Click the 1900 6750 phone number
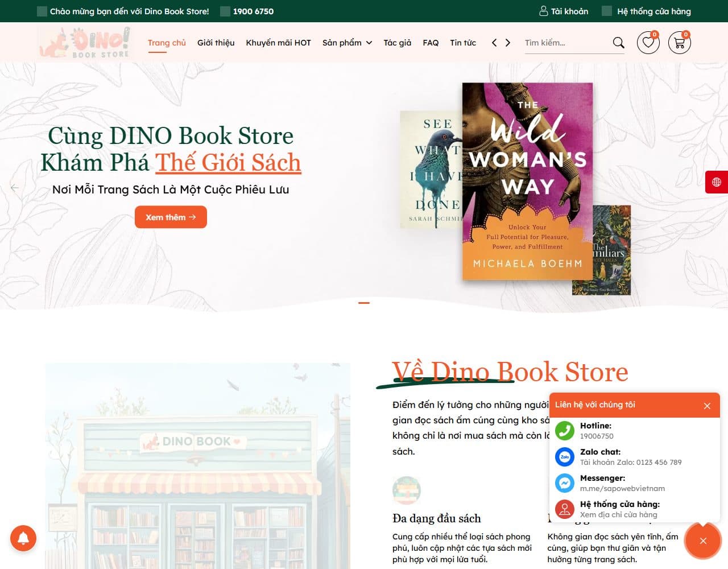 [x=253, y=11]
